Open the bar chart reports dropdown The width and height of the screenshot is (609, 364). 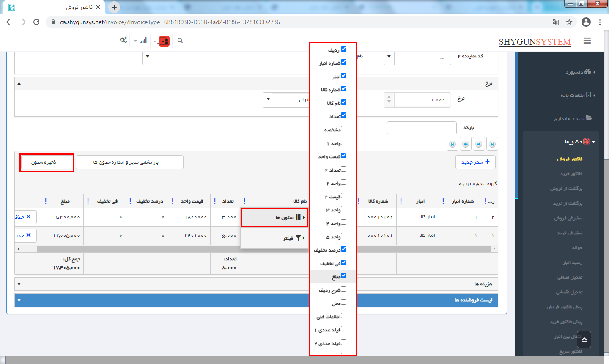click(x=141, y=41)
